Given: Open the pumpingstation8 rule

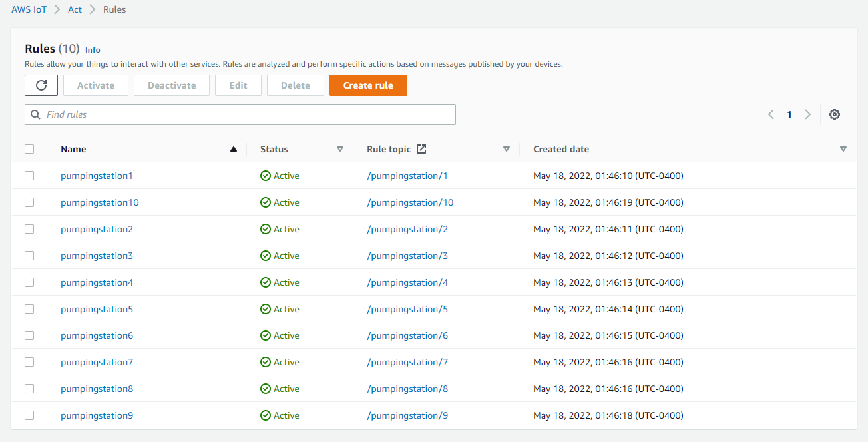Looking at the screenshot, I should [97, 389].
